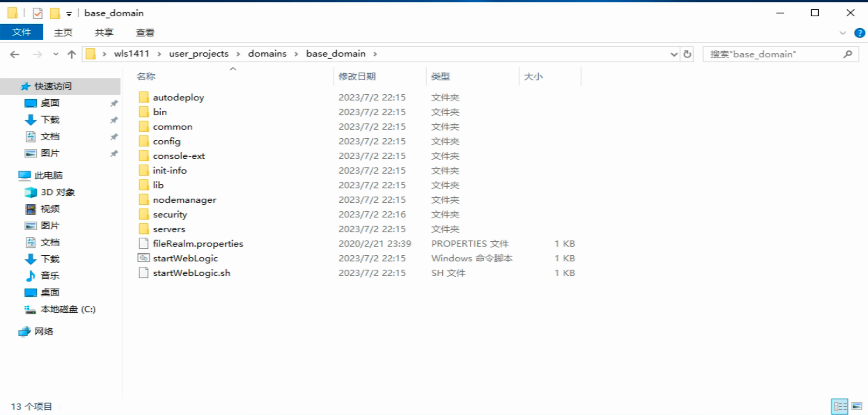This screenshot has height=415, width=868.
Task: Switch to the 查看 ribbon tab
Action: (145, 32)
